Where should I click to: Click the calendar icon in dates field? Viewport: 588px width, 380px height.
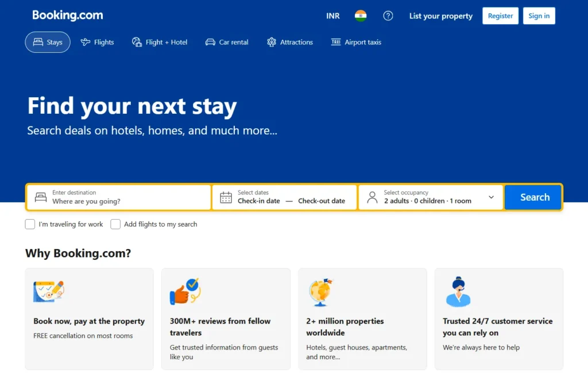[x=226, y=197]
